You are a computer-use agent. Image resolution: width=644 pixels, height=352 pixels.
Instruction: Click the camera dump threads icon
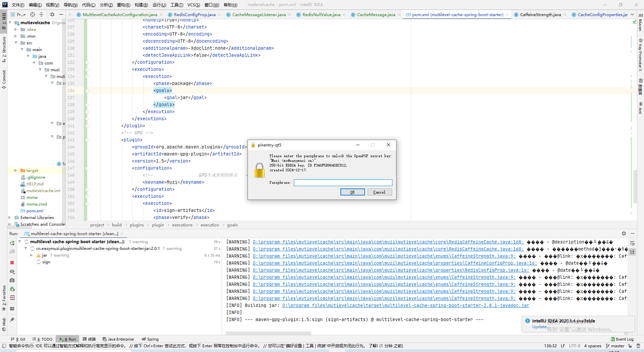click(12, 280)
